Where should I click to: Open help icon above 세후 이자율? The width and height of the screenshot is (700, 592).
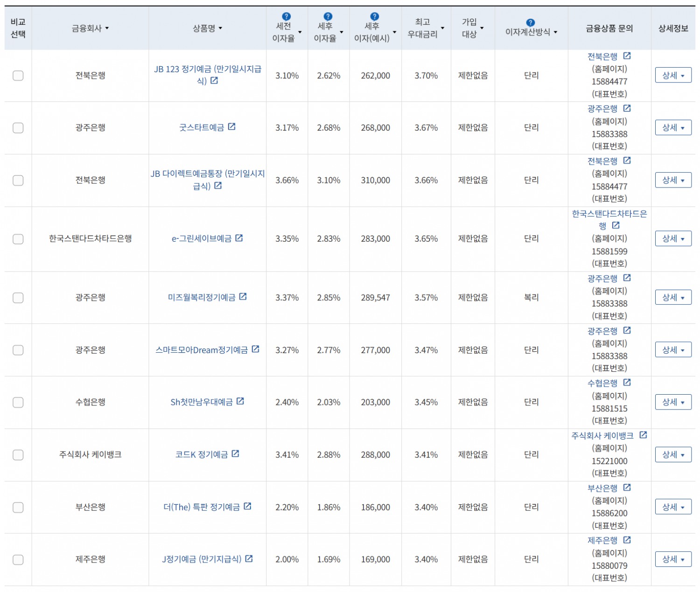328,16
